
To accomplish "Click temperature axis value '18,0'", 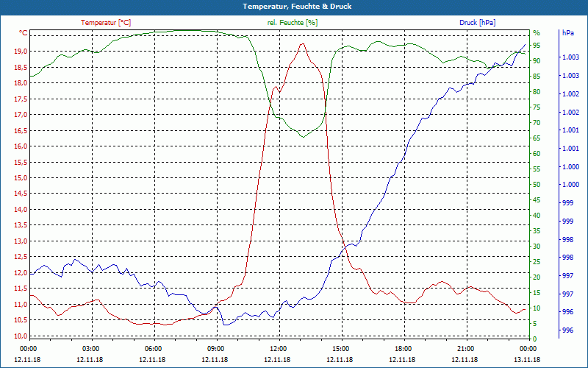I will [21, 83].
